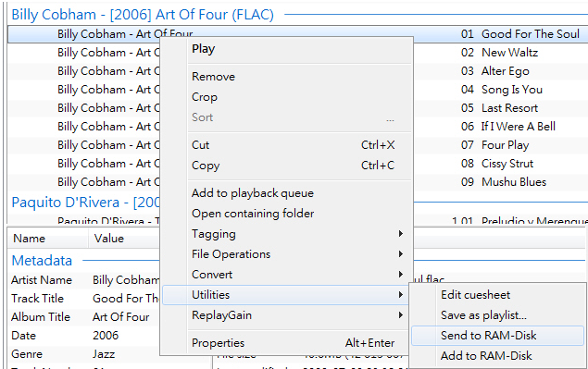Viewport: 588px width, 369px height.
Task: Select Add to playback queue
Action: coord(287,193)
